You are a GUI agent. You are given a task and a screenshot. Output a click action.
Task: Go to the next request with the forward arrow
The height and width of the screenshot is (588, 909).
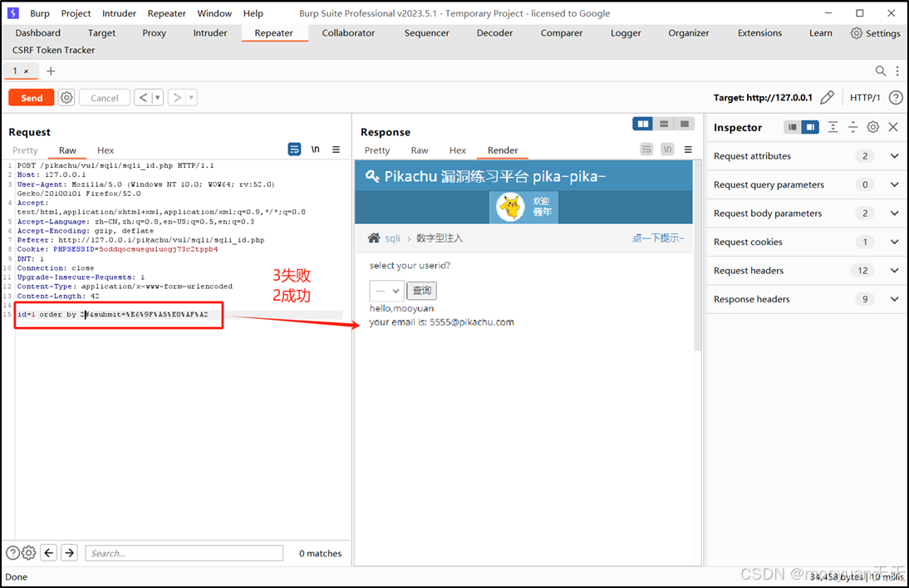pos(177,98)
